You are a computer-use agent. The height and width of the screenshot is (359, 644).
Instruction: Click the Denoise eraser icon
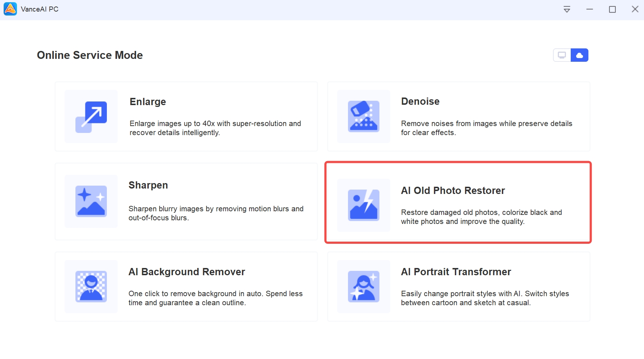[x=364, y=116]
